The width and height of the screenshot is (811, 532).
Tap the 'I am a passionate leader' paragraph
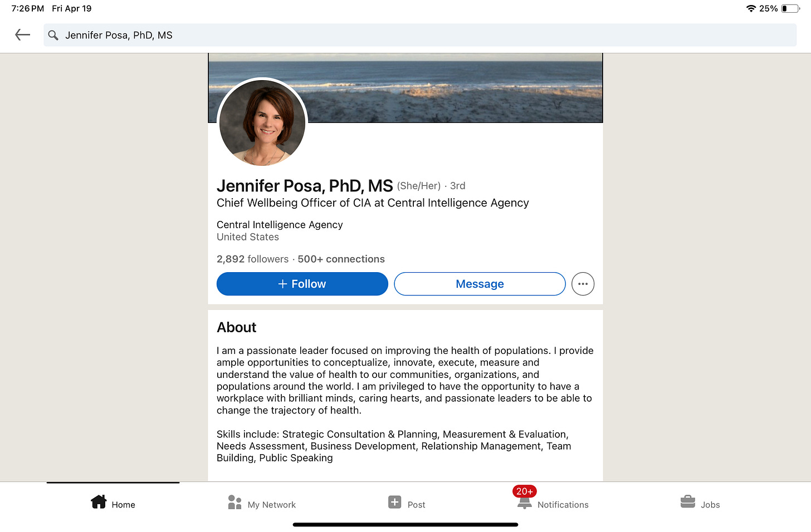pyautogui.click(x=405, y=380)
